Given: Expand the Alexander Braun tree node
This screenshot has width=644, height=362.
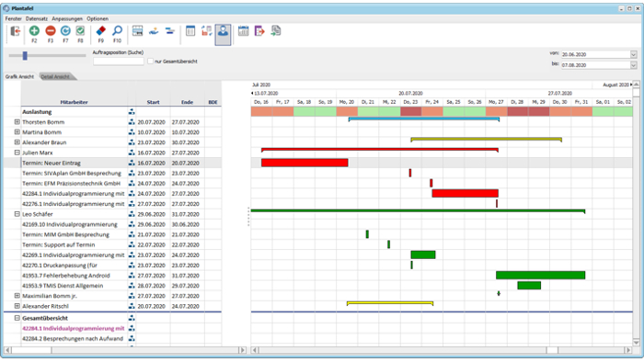Looking at the screenshot, I should [x=17, y=142].
